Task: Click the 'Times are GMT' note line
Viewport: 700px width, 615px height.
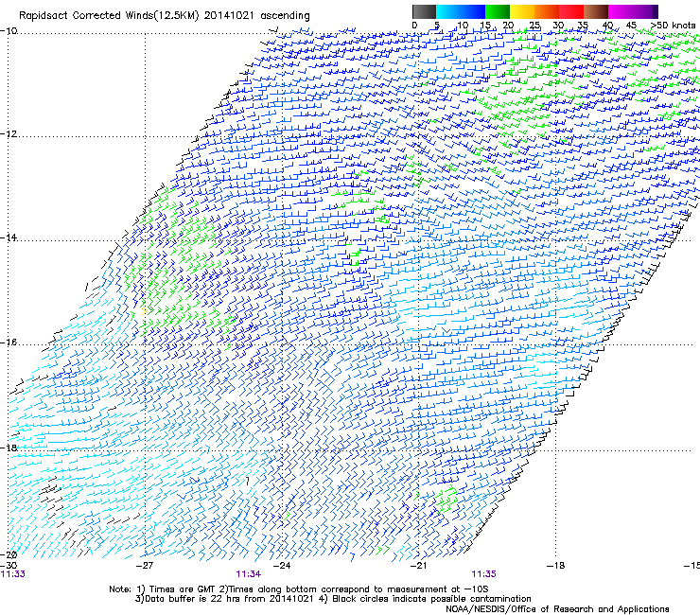Action: [x=298, y=589]
